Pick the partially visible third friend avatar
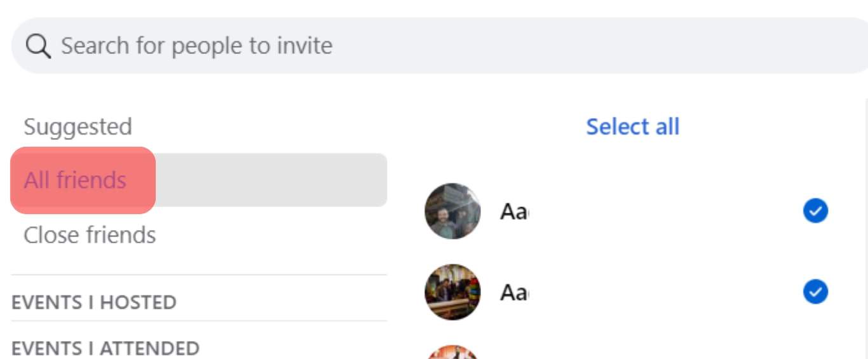 (x=452, y=352)
